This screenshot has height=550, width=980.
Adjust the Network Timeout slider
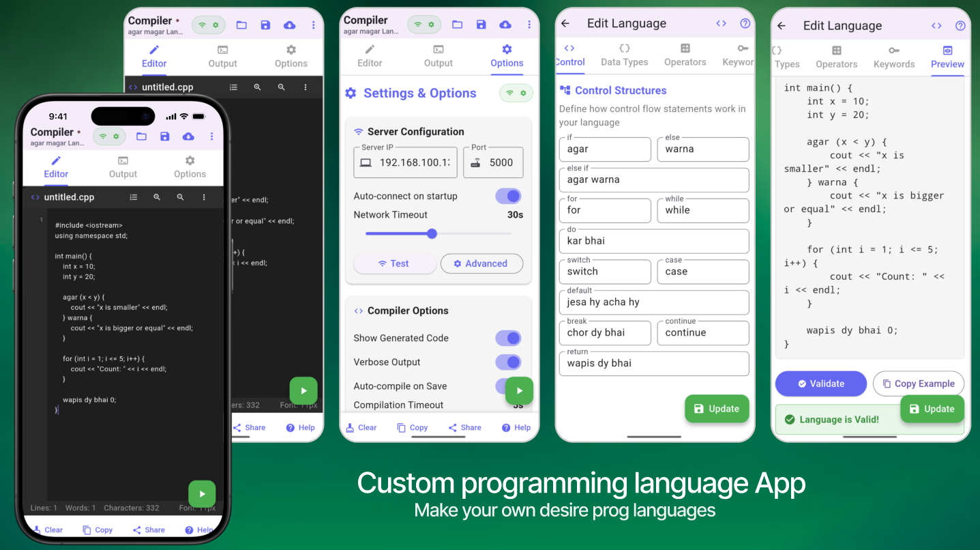432,233
